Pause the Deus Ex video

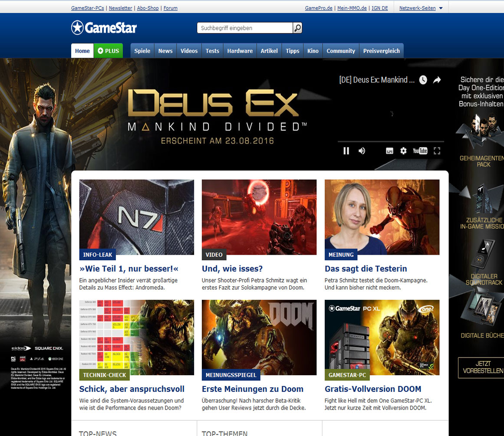(346, 151)
